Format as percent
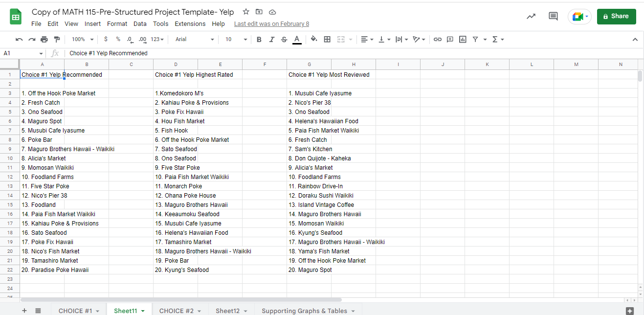The height and width of the screenshot is (315, 644). [x=118, y=39]
